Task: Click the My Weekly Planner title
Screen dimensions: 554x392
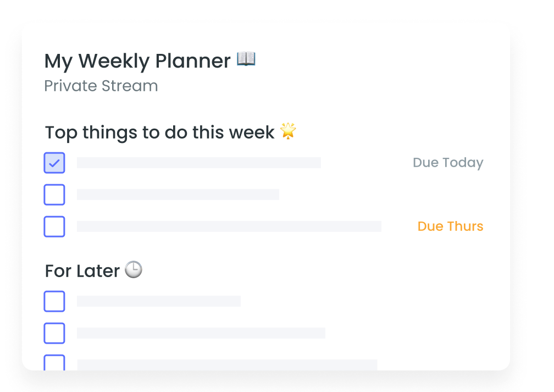Action: point(137,60)
